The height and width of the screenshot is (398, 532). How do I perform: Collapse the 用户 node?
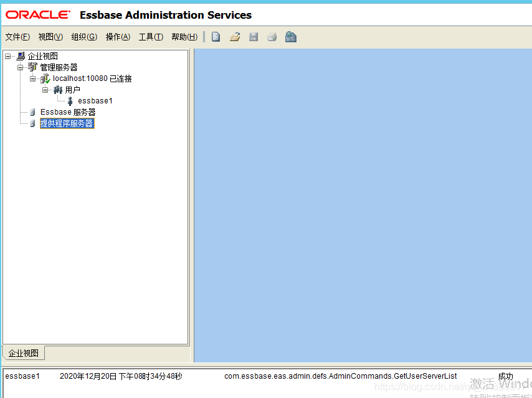(x=45, y=89)
